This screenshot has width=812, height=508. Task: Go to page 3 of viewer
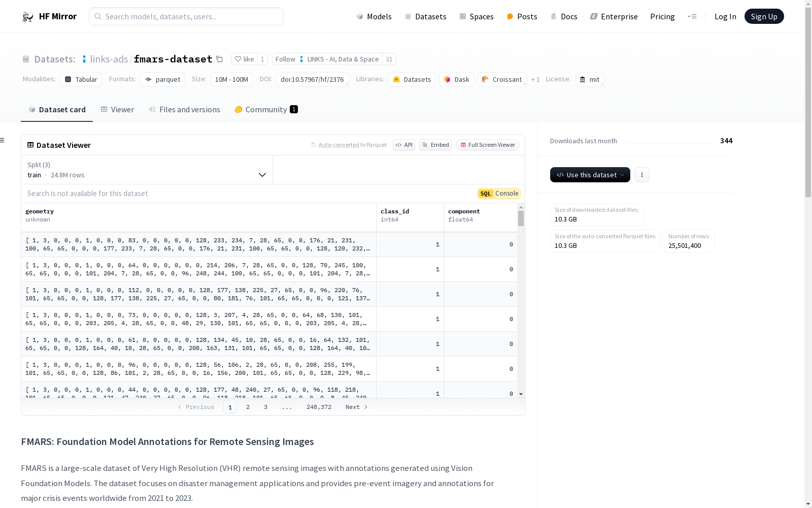(265, 407)
